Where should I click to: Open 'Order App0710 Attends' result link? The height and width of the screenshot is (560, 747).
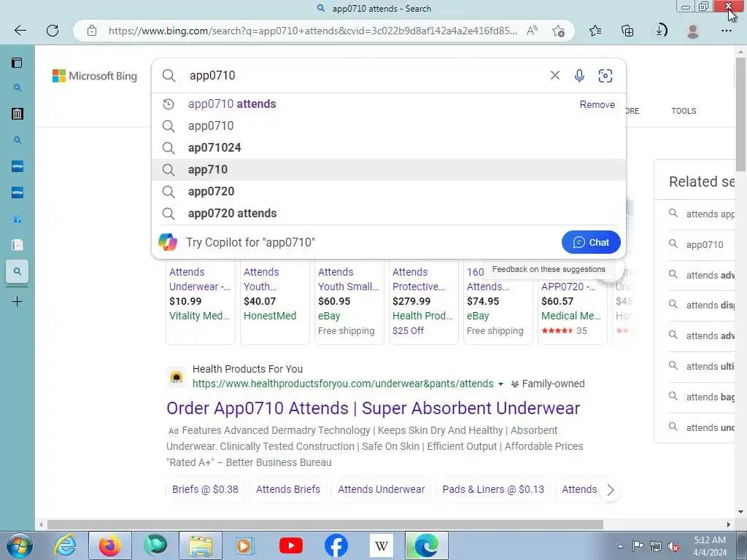373,408
